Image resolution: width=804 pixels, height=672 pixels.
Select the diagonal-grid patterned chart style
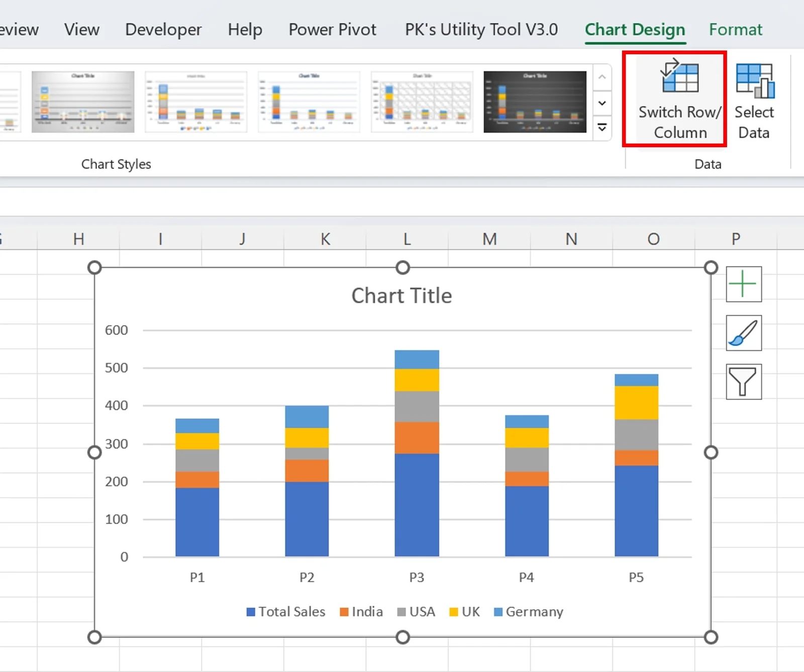pyautogui.click(x=422, y=102)
